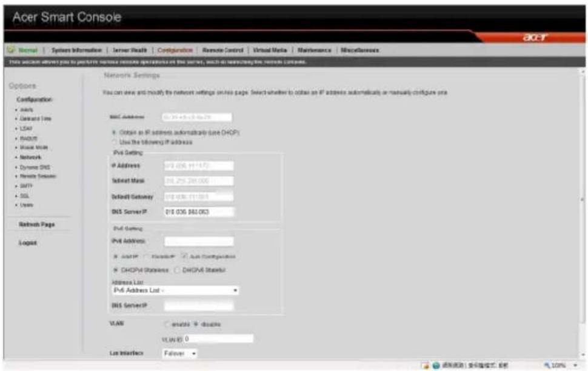Click the MAC Address field
Screen dimensions: 588x371
click(x=197, y=118)
